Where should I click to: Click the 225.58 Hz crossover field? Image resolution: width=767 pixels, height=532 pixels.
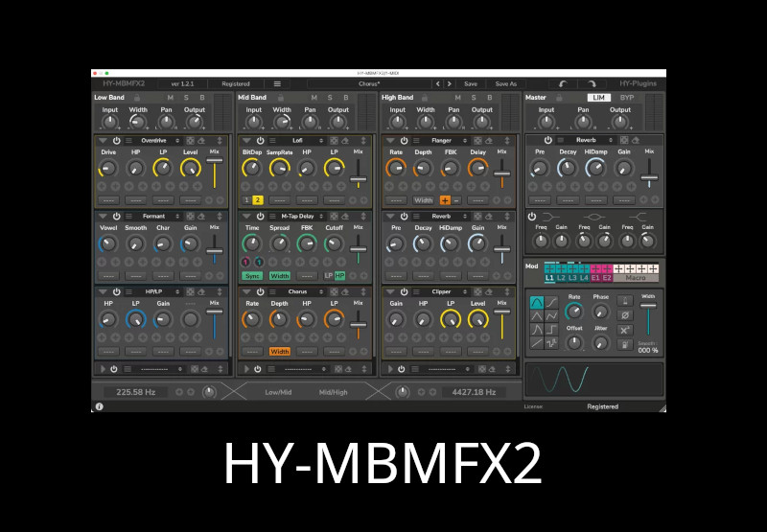[135, 392]
